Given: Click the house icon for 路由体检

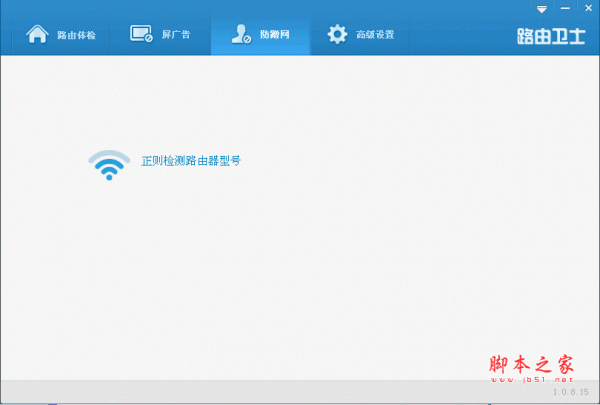Looking at the screenshot, I should 37,34.
